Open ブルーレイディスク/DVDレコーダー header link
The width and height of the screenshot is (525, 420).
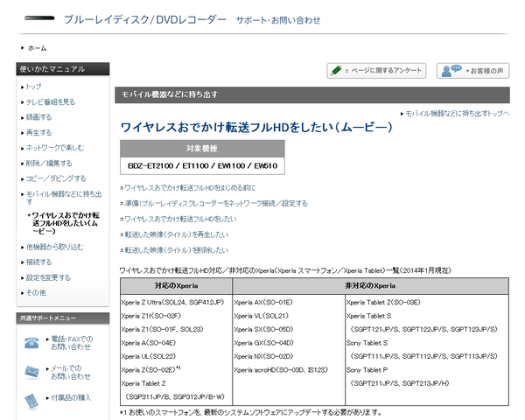coord(145,19)
